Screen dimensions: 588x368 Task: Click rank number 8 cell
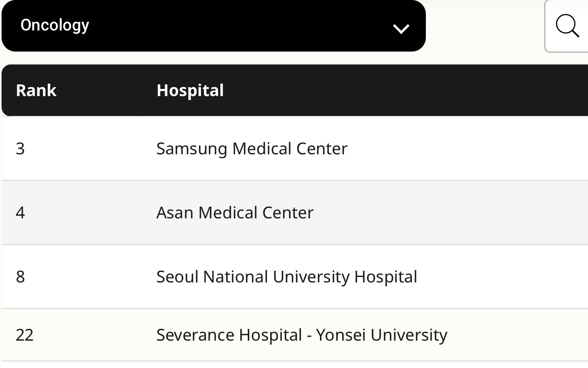pos(20,277)
